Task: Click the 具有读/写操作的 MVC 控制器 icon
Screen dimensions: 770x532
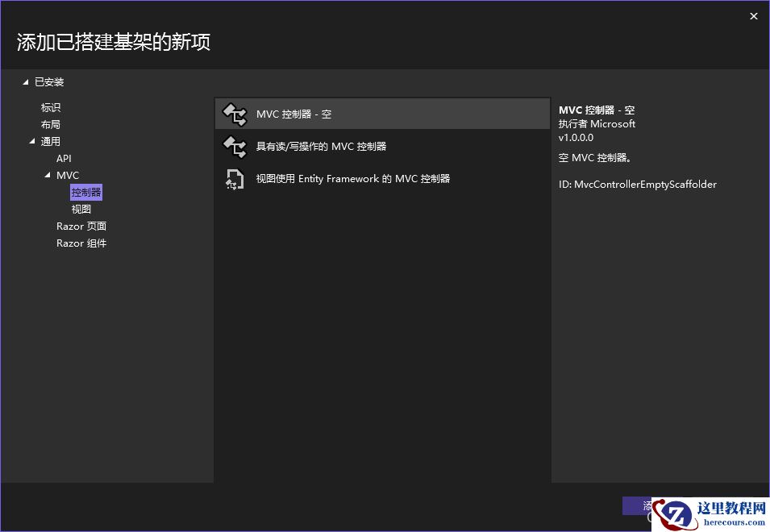Action: point(233,146)
